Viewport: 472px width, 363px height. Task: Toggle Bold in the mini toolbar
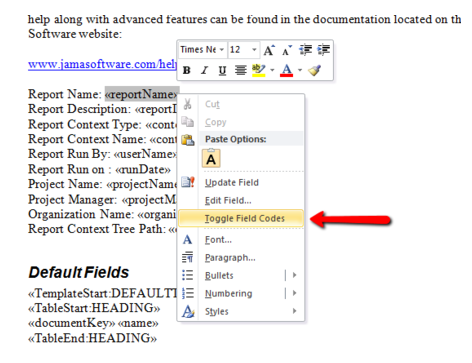pos(187,70)
